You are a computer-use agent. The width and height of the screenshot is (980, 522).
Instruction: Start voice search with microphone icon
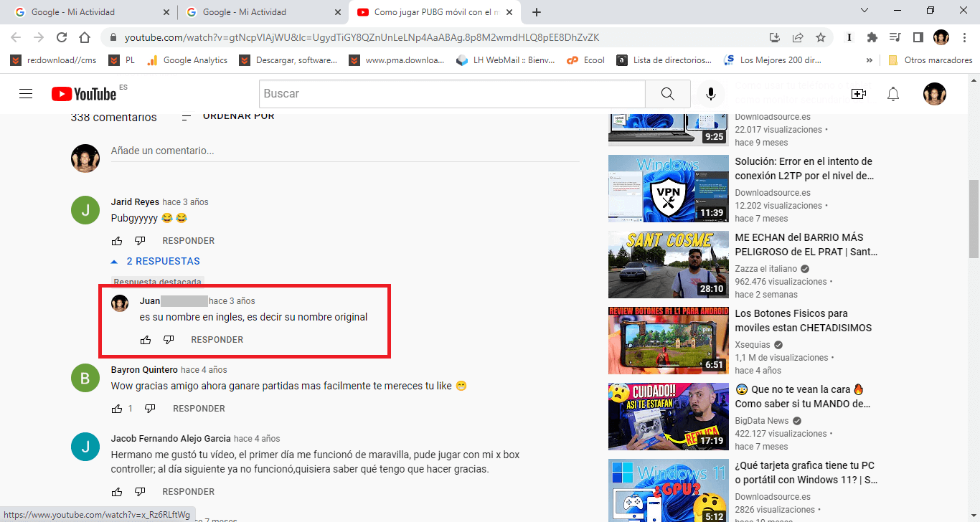point(711,94)
